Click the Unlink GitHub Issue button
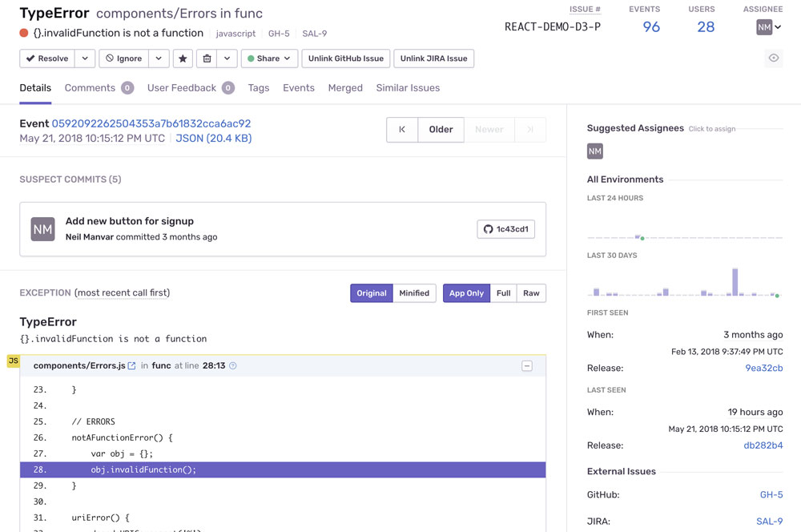801x532 pixels. tap(346, 58)
